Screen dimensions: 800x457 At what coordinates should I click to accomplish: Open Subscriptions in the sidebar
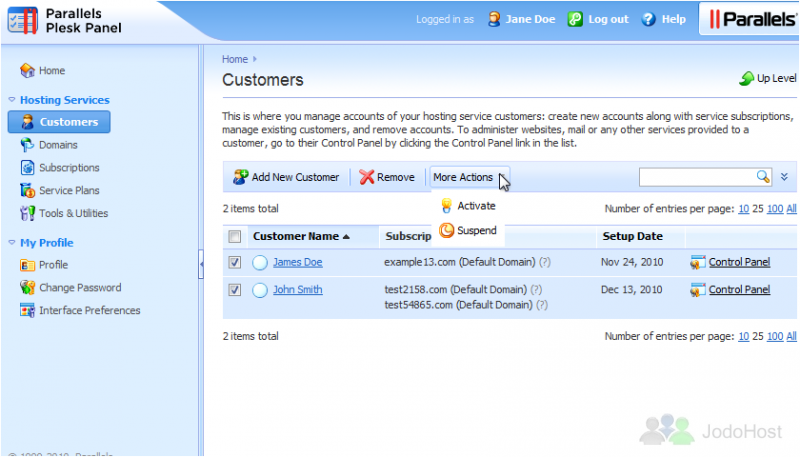tap(69, 167)
